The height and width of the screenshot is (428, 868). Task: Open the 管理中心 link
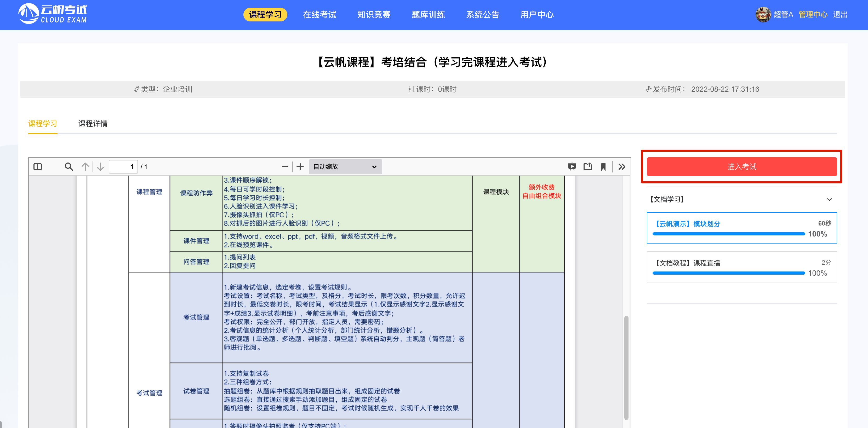coord(813,14)
